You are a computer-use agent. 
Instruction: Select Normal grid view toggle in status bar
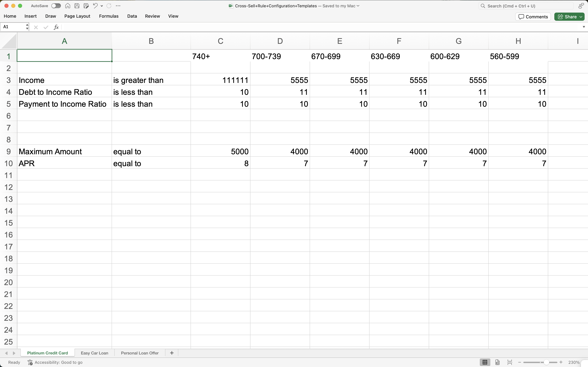pyautogui.click(x=485, y=362)
